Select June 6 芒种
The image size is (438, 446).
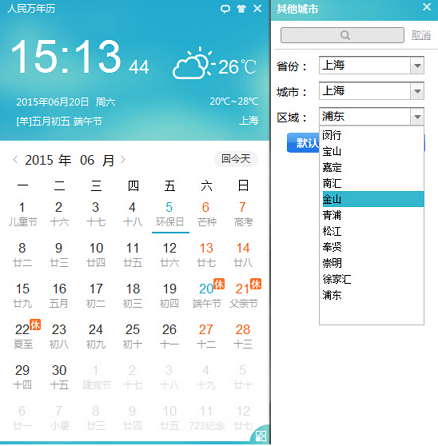[x=206, y=214]
